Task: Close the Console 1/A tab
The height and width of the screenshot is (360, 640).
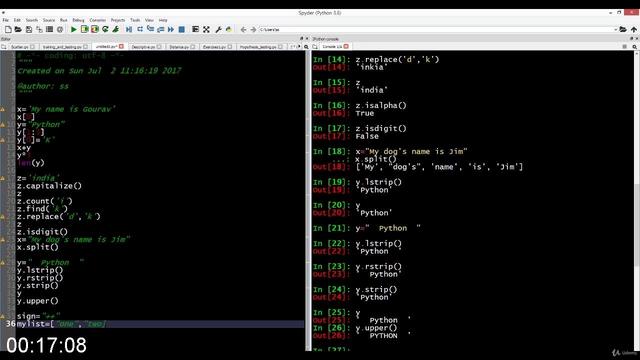Action: tap(346, 47)
